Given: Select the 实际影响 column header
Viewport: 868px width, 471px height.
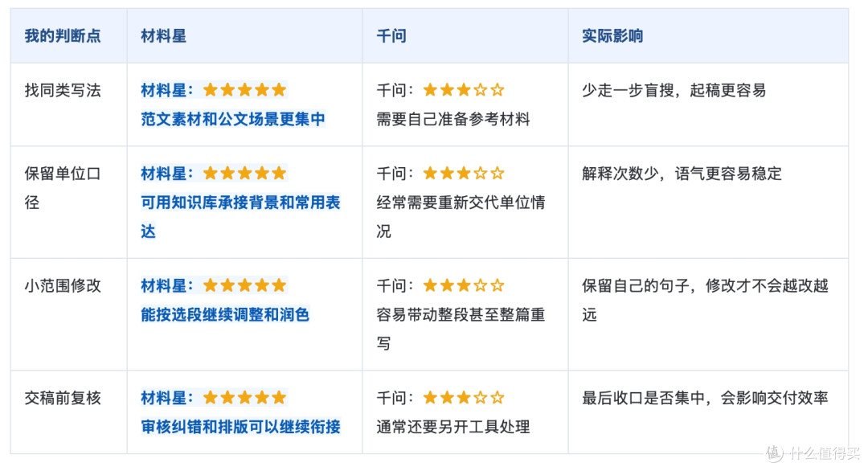Looking at the screenshot, I should (x=612, y=36).
